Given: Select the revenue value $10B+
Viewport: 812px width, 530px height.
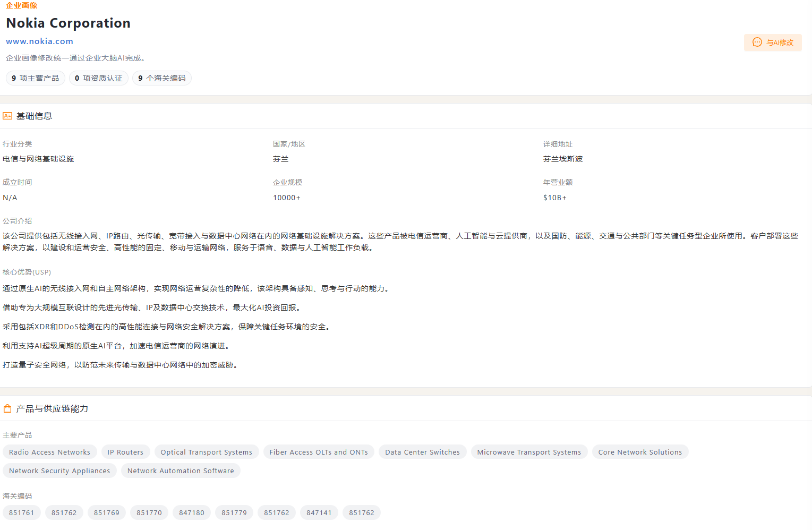Looking at the screenshot, I should pyautogui.click(x=555, y=198).
